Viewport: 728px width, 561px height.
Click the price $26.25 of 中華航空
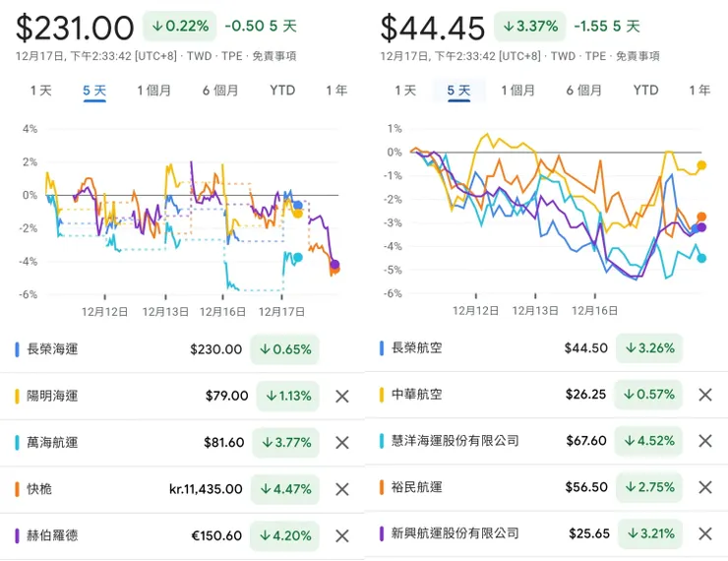(585, 395)
